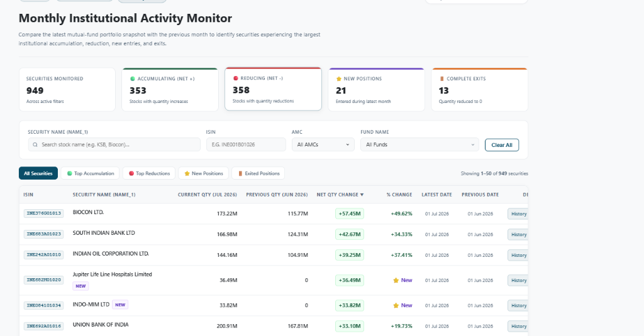Screen dimensions: 644x336
Task: Select the Securities Monitored summary card
Action: coord(67,89)
